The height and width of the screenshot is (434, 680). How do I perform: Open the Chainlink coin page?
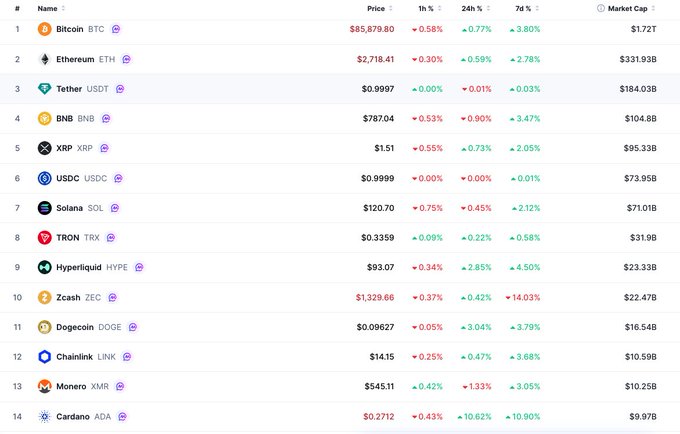pos(74,357)
